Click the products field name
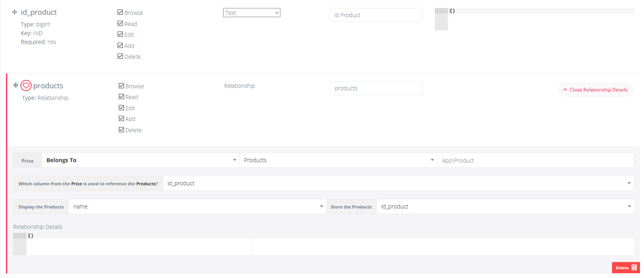This screenshot has width=644, height=278. pos(48,86)
